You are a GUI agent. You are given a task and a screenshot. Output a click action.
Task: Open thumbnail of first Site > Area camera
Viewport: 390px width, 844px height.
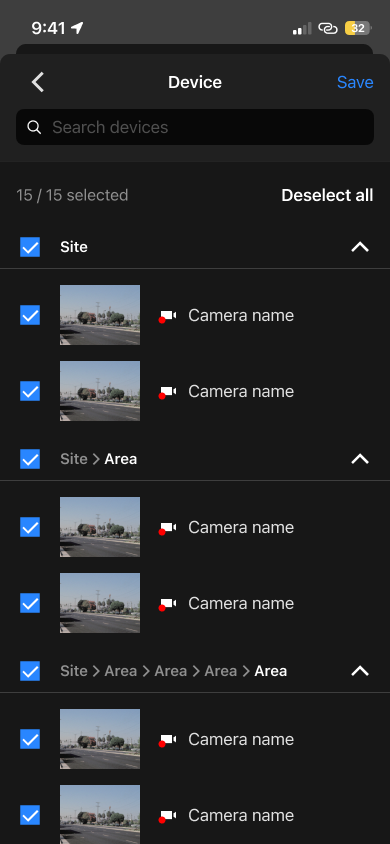[100, 527]
